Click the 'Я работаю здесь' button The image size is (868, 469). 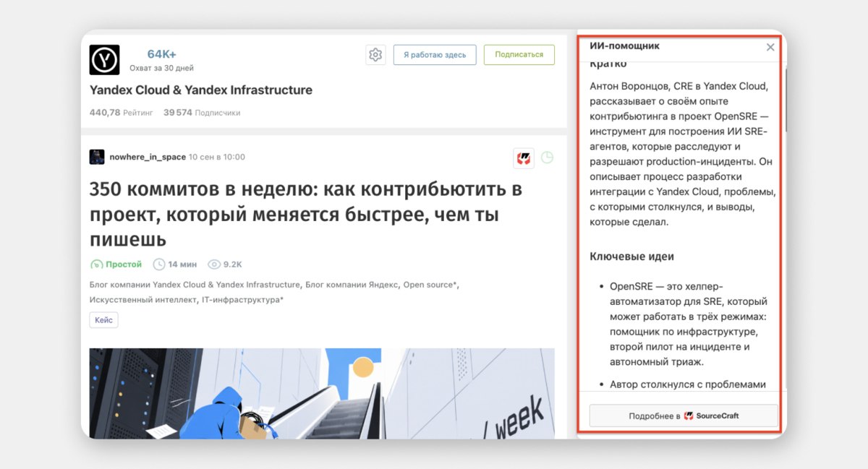[435, 55]
